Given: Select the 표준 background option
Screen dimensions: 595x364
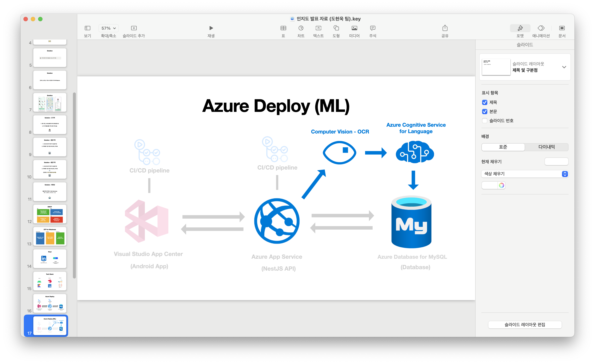Looking at the screenshot, I should (503, 147).
